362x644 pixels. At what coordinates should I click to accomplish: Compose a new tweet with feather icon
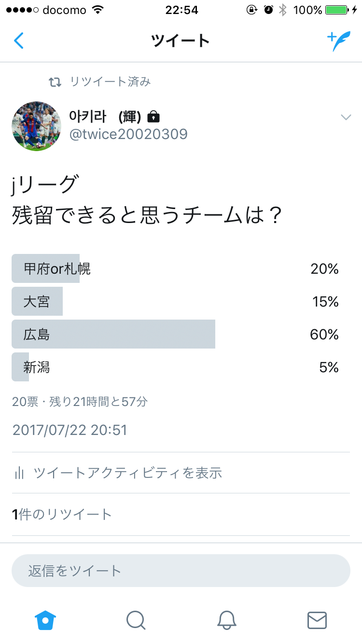[338, 41]
